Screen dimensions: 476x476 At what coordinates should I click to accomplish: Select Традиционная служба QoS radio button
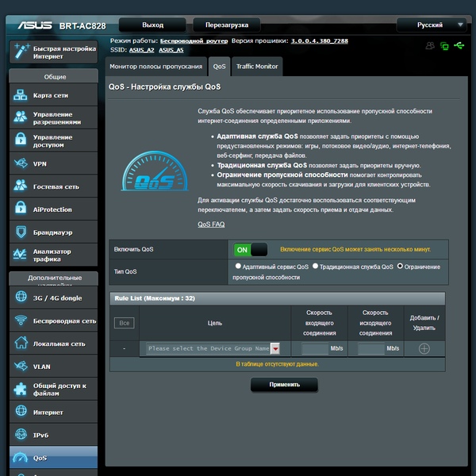315,266
